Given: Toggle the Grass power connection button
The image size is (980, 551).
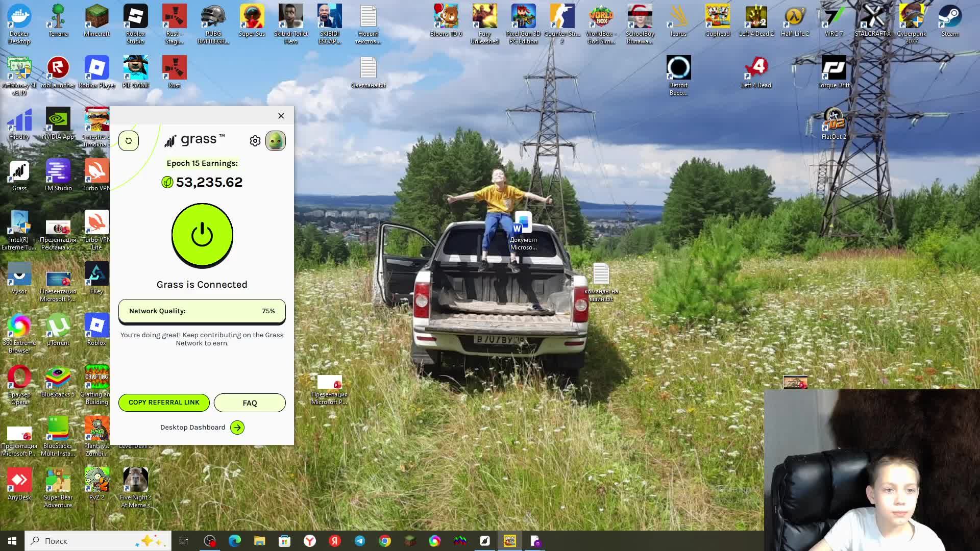Looking at the screenshot, I should 202,235.
